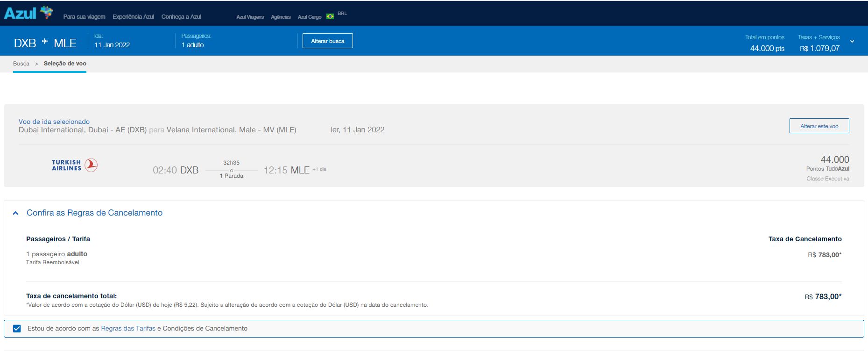The image size is (868, 353).
Task: Click the +1 dia arrival note
Action: [x=319, y=169]
